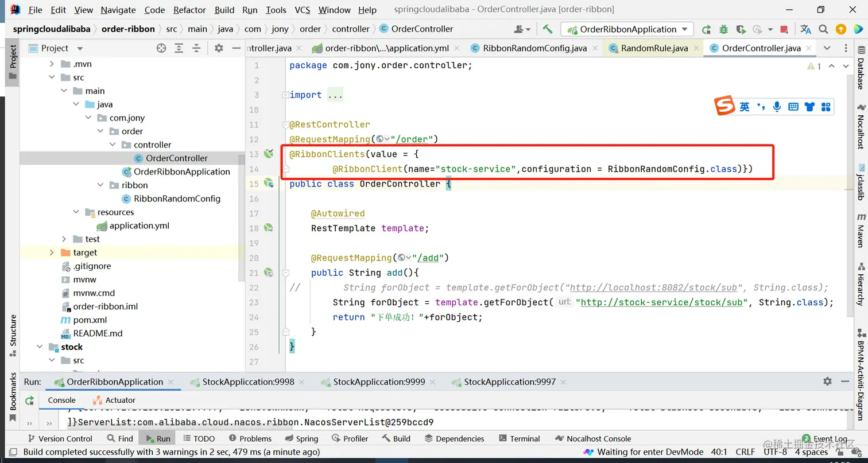Click the gutter endpoint icon beside add() method
The width and height of the screenshot is (868, 463).
click(268, 273)
